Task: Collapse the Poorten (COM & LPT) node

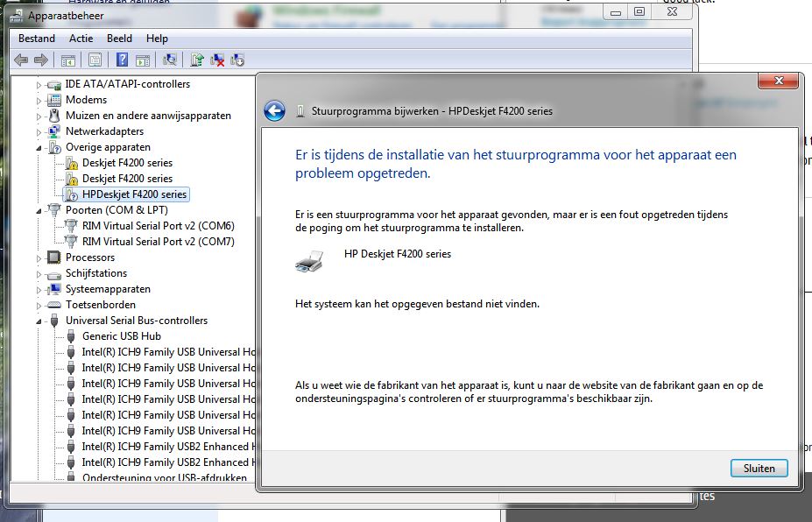Action: click(x=39, y=211)
